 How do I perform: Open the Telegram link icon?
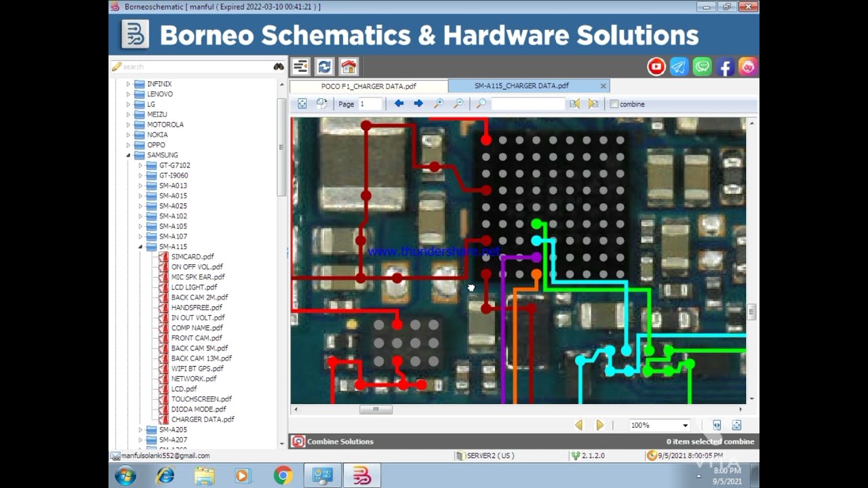679,66
